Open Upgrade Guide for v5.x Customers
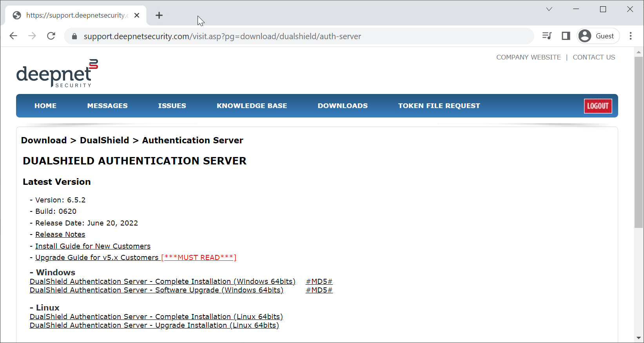644x343 pixels. (x=97, y=258)
